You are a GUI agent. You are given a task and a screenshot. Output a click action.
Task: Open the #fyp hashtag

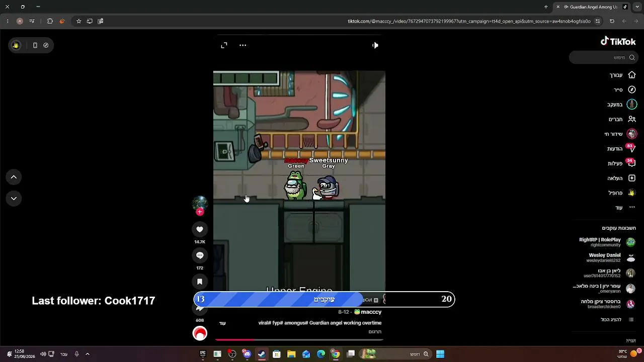click(x=278, y=323)
